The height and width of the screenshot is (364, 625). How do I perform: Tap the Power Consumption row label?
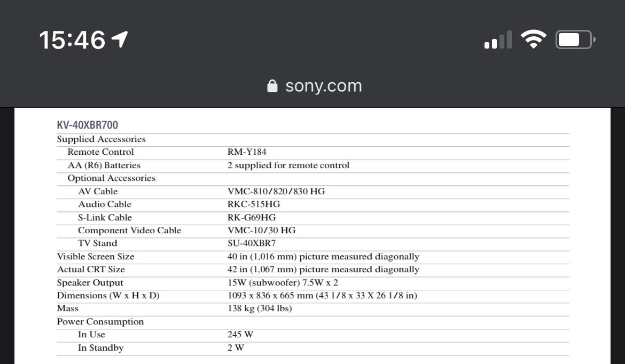coord(100,322)
